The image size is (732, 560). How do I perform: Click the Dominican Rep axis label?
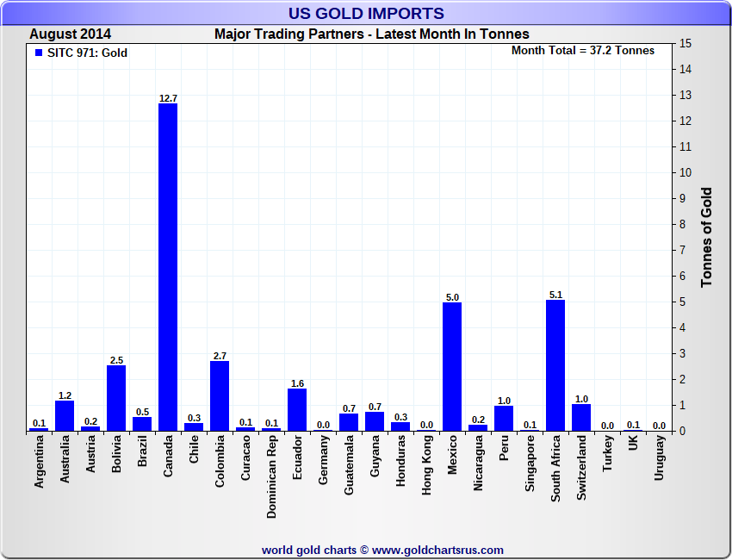point(271,476)
